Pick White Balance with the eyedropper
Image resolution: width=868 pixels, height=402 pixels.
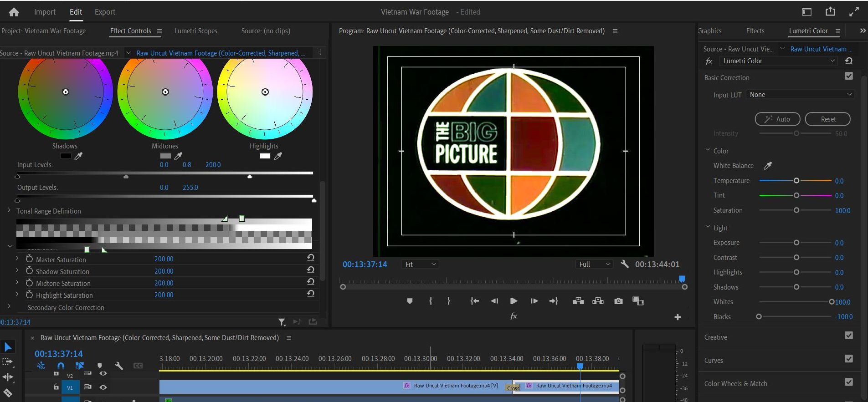[x=768, y=166]
